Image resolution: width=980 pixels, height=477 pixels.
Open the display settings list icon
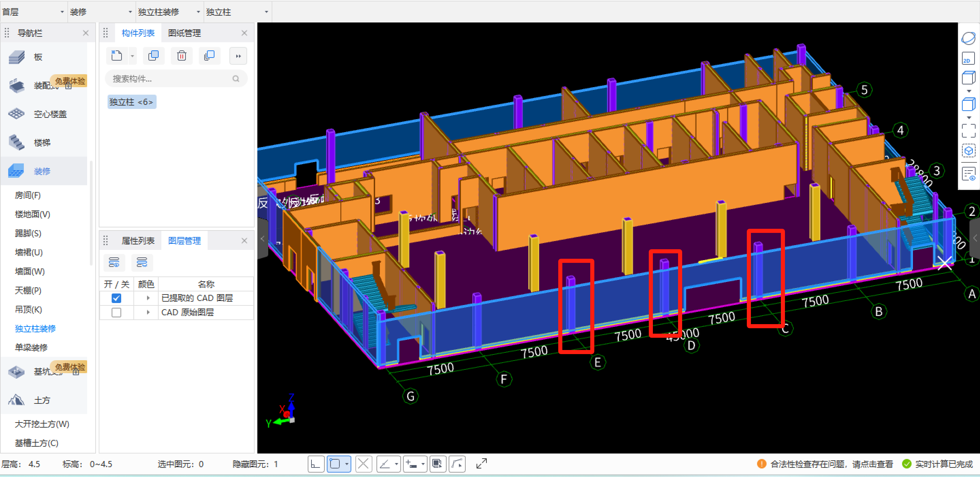pyautogui.click(x=968, y=174)
